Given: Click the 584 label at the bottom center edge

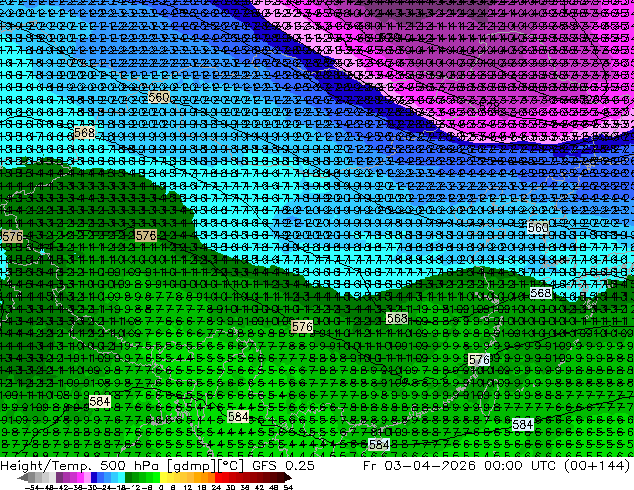Looking at the screenshot, I should click(379, 445).
